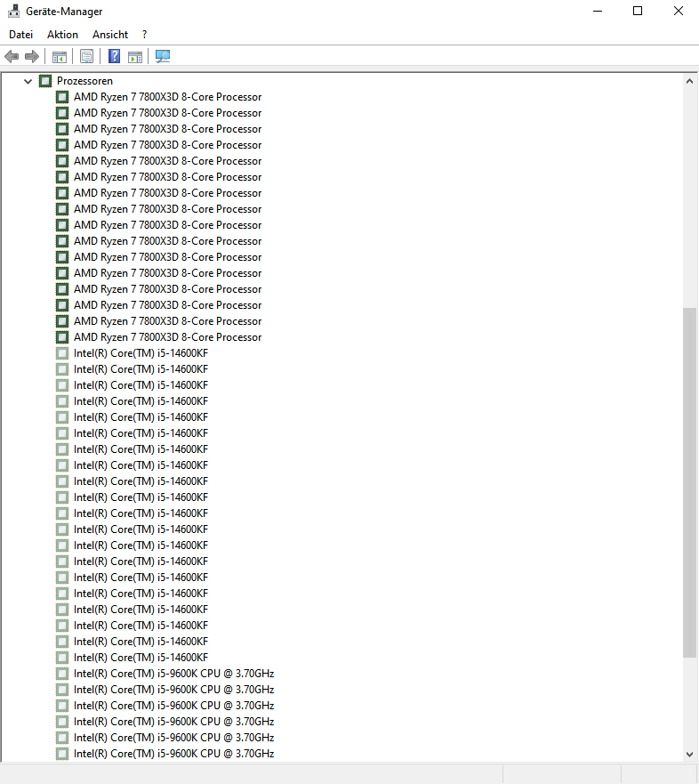Open the Ansicht menu
699x784 pixels.
point(110,35)
